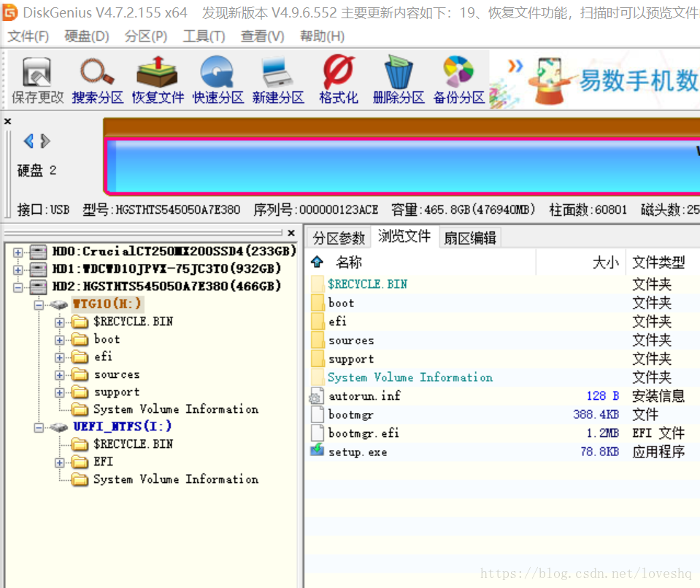700x588 pixels.
Task: Click the 文件类型 column header
Action: click(x=658, y=263)
